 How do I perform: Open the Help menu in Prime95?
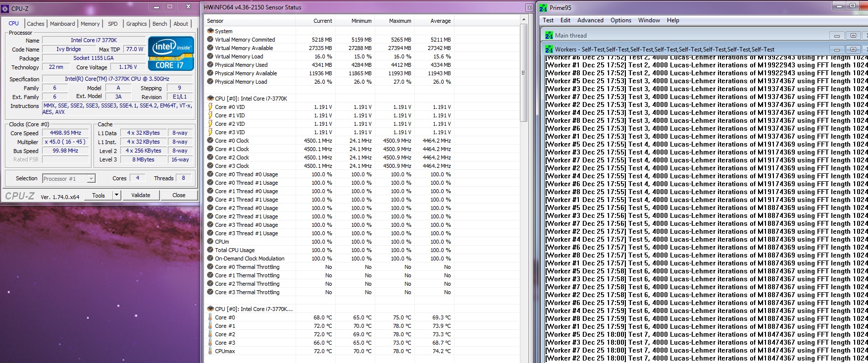click(673, 20)
